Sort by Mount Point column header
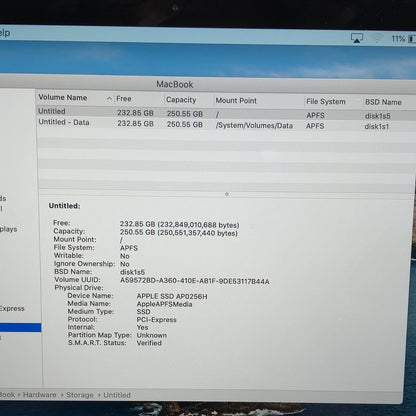 click(236, 101)
